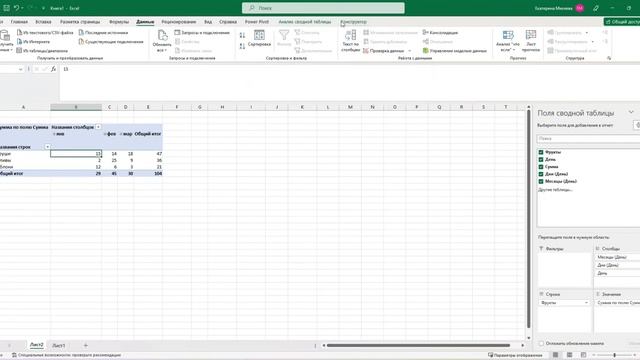Open 'Фрукты' dropdown in the Rows area
The image size is (640, 360).
click(x=586, y=302)
